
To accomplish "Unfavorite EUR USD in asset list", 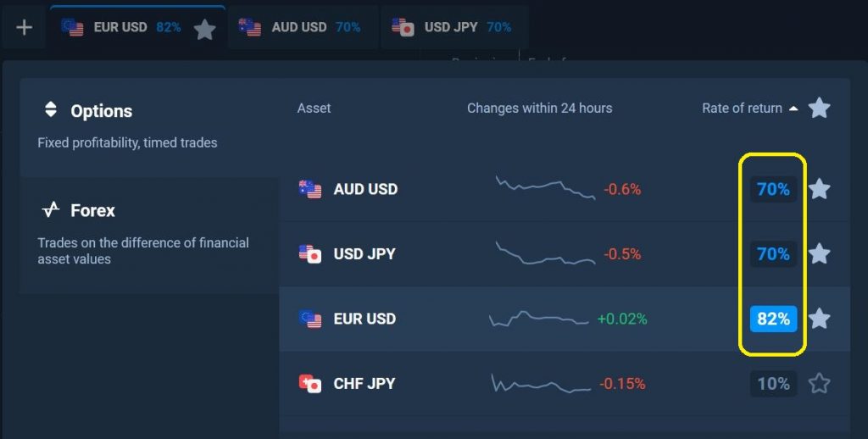I will click(819, 319).
